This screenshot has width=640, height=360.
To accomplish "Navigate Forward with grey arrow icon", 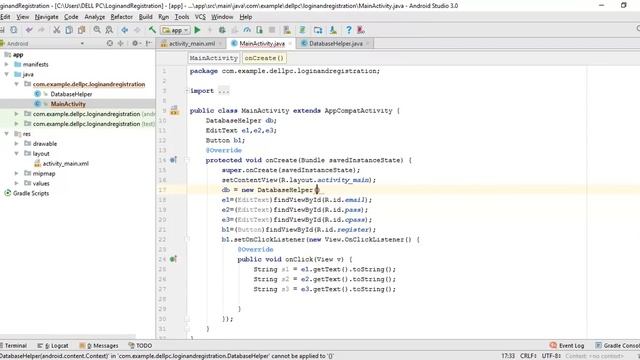I will [x=137, y=30].
